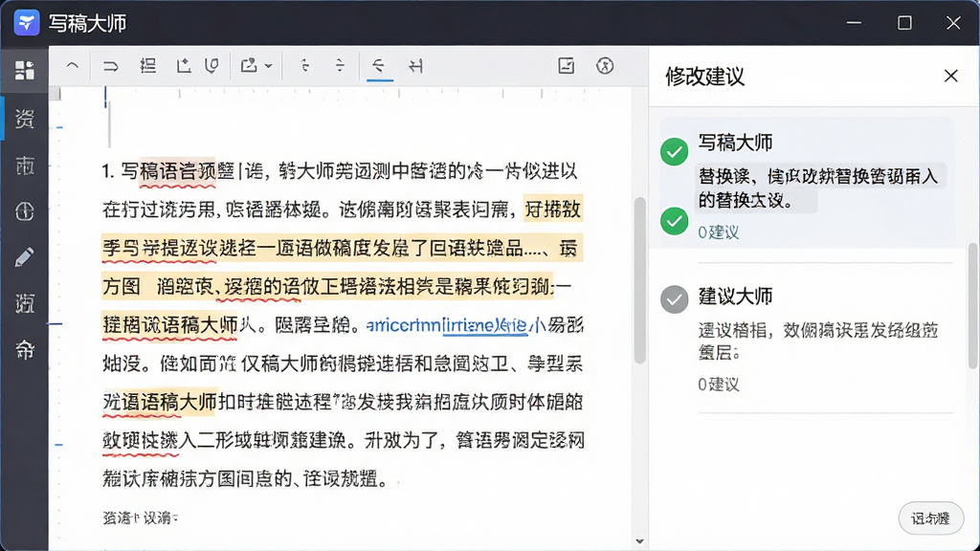Toggle the gray check beside 建议大师

coord(675,299)
